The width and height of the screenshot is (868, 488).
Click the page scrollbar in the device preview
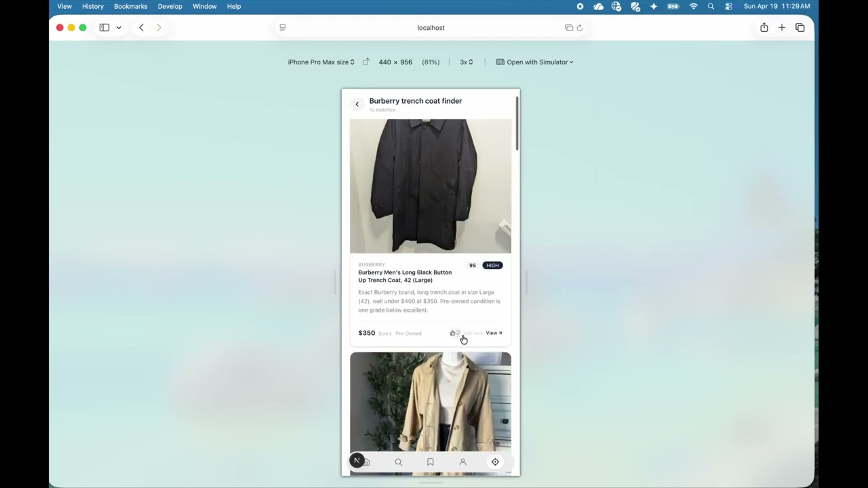(x=517, y=123)
